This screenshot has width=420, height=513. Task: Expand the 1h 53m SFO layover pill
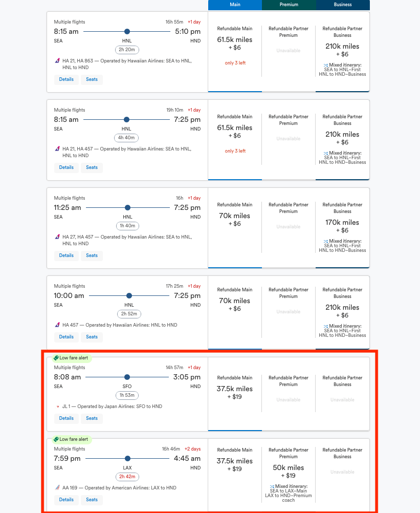tap(127, 395)
